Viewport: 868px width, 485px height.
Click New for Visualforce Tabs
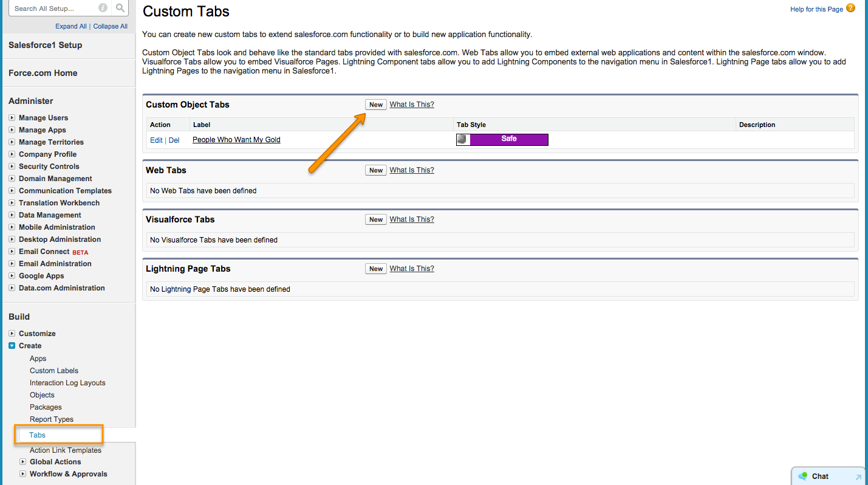tap(376, 219)
